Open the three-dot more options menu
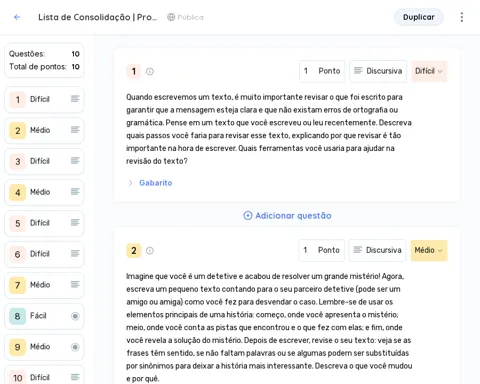The image size is (480, 384). pyautogui.click(x=462, y=17)
